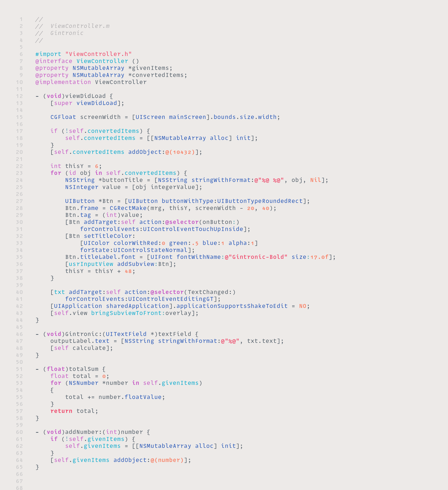
Task: Click the "Gintronic-Bold" font name string
Action: (x=258, y=257)
